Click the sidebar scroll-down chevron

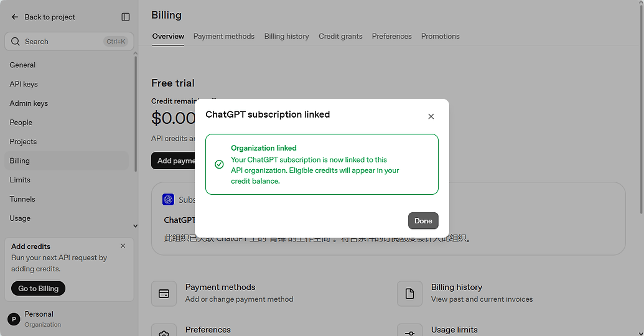pos(136,226)
